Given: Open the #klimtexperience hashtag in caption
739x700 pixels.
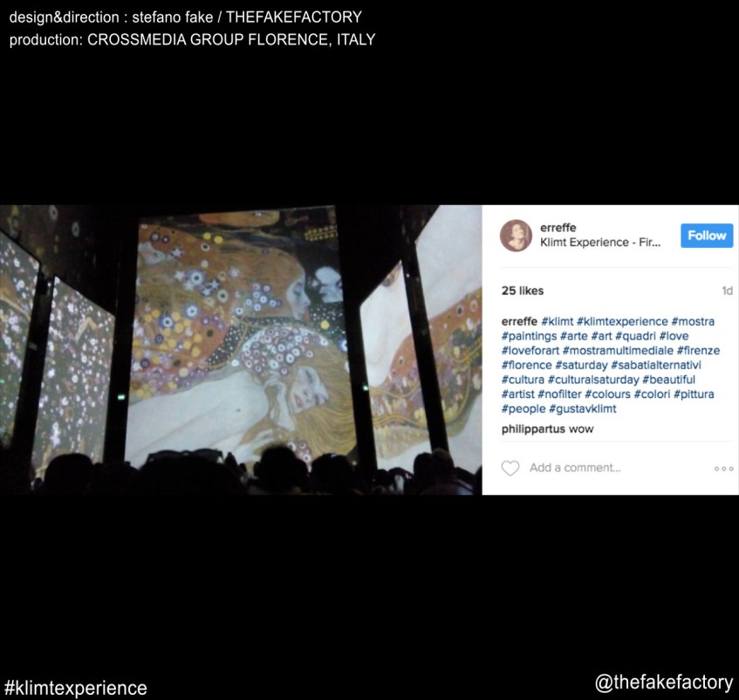Looking at the screenshot, I should [622, 321].
